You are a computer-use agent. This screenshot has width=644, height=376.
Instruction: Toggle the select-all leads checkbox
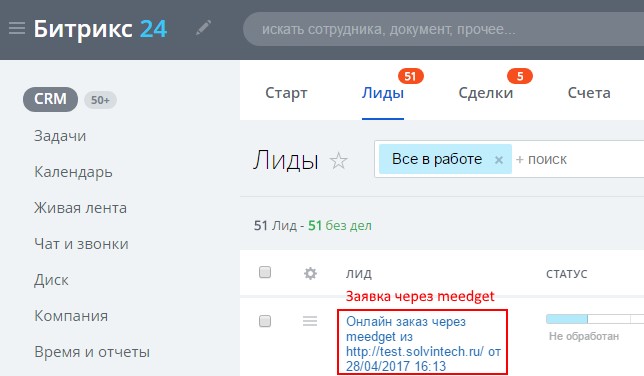pos(265,272)
